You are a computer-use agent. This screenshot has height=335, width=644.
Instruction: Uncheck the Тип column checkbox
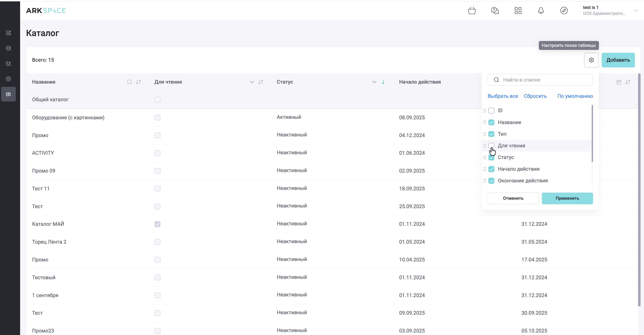pos(491,134)
